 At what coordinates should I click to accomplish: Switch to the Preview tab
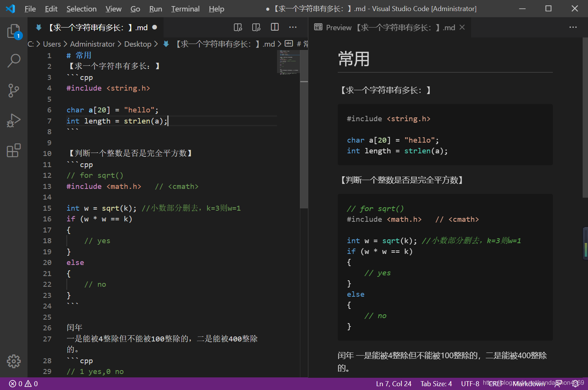[389, 27]
